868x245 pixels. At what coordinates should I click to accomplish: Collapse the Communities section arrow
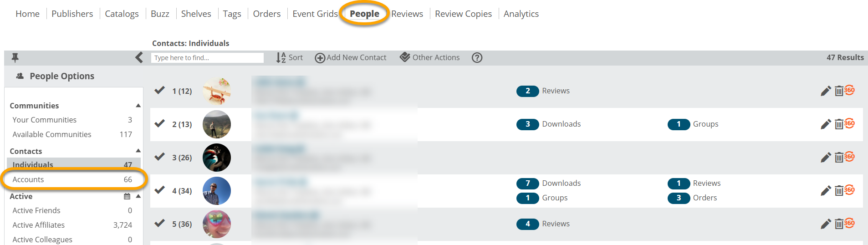coord(138,106)
